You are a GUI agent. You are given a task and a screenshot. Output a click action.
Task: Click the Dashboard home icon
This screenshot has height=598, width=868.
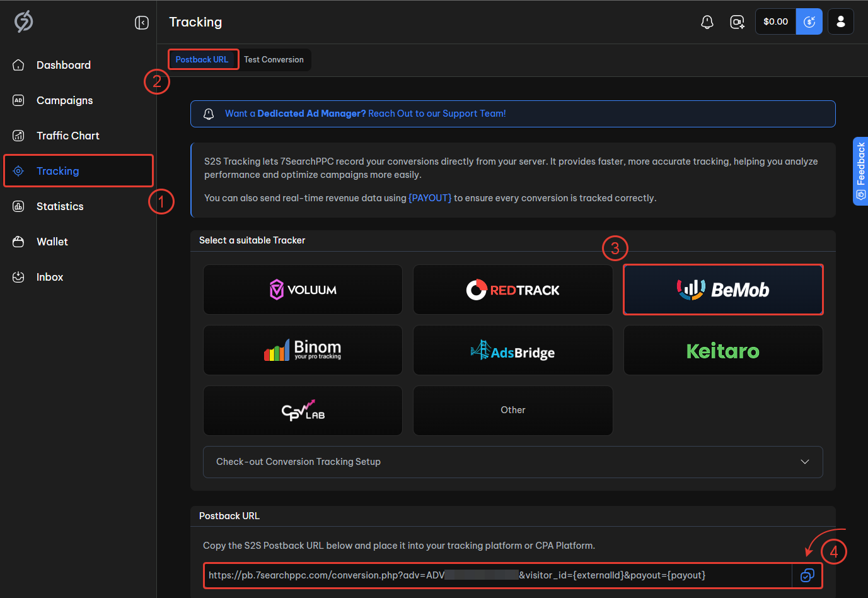(18, 65)
